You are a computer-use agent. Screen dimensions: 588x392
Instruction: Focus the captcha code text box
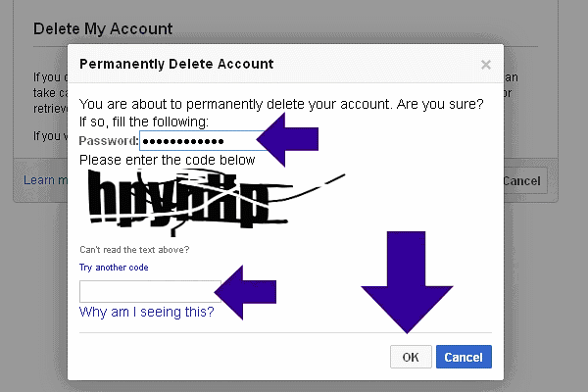(147, 291)
